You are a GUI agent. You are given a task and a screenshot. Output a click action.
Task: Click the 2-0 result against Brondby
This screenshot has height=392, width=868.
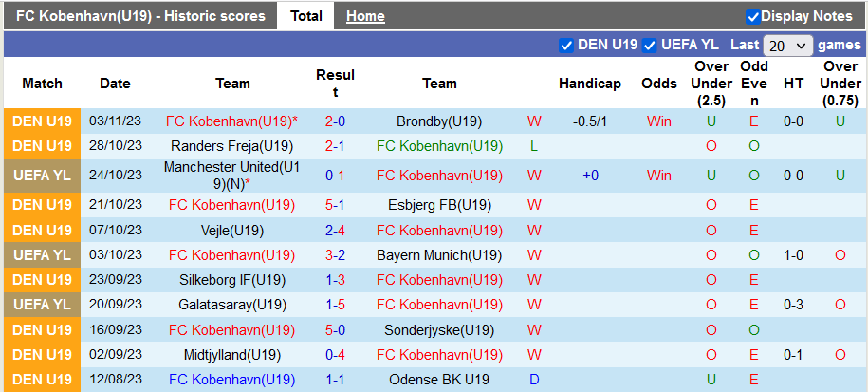335,121
